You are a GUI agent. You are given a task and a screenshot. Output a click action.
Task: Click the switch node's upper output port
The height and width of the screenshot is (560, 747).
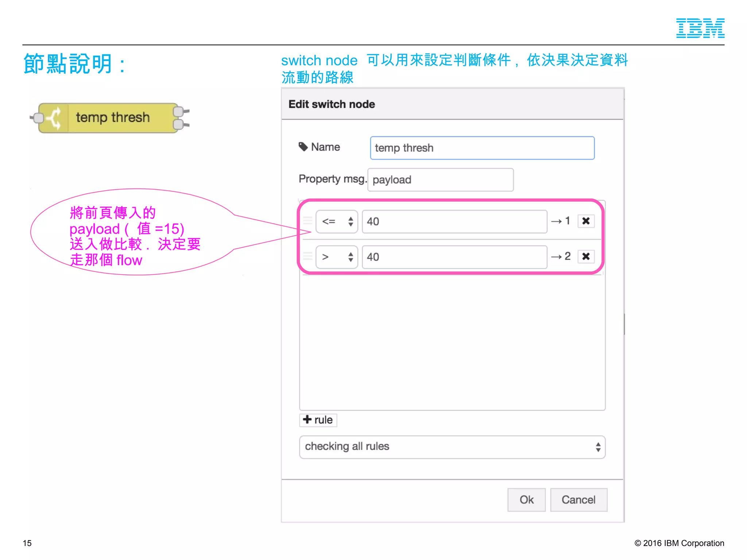(x=178, y=111)
